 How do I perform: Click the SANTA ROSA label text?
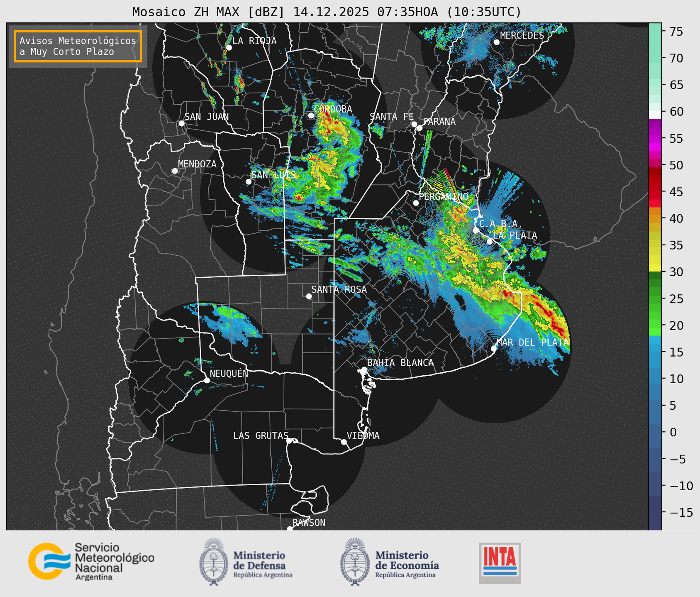click(x=339, y=289)
